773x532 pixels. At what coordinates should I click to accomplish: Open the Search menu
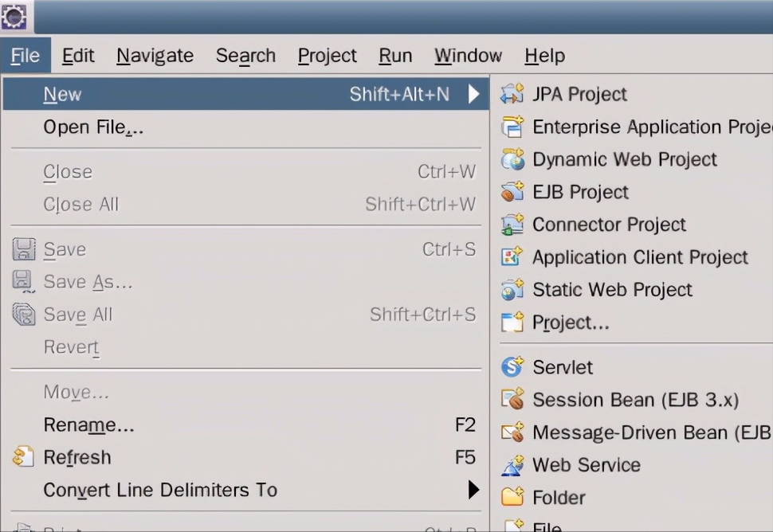point(245,55)
